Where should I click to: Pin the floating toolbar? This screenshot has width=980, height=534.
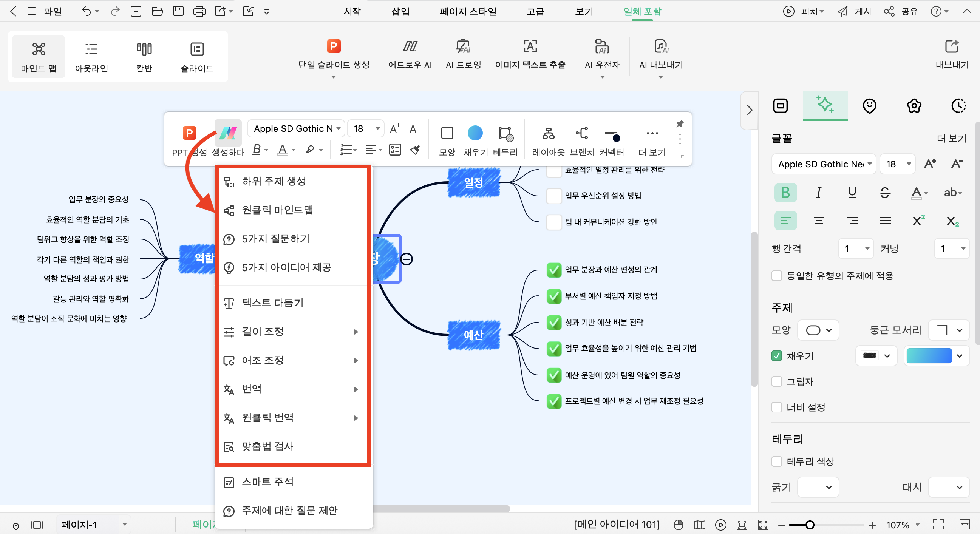[679, 124]
